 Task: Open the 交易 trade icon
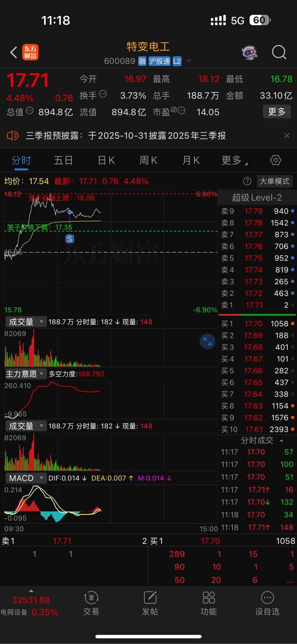(91, 603)
